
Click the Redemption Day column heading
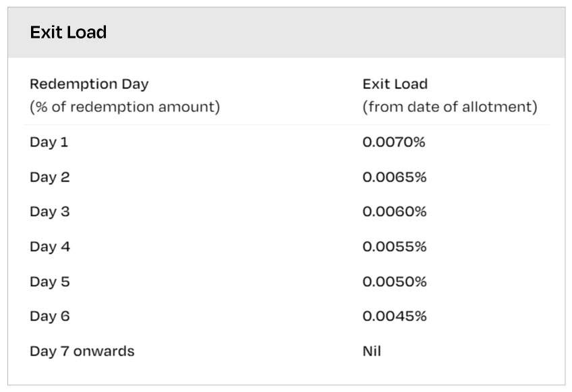click(x=89, y=84)
